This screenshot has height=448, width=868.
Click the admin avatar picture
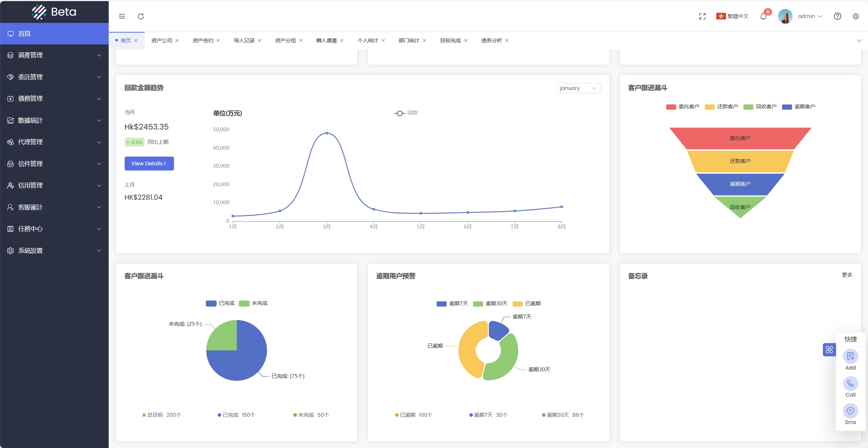click(x=785, y=16)
